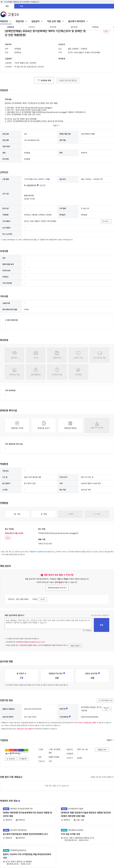Click info icon beside 주 소정근로시간

pyautogui.click(x=38, y=185)
